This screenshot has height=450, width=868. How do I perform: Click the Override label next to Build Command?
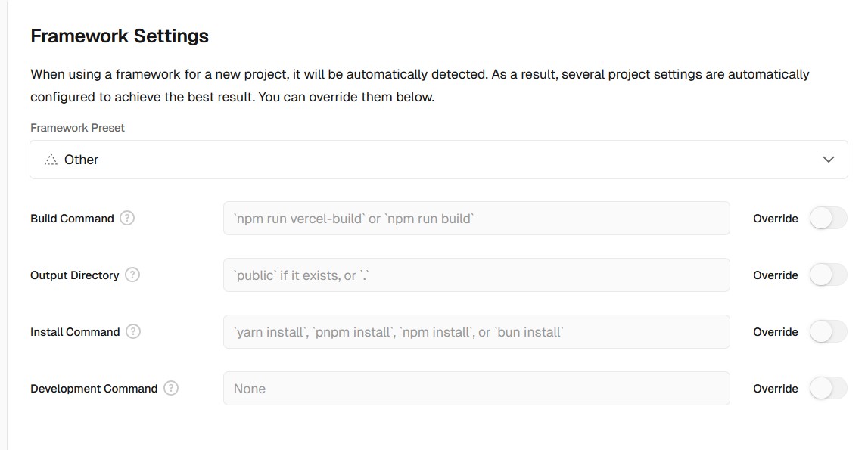tap(776, 219)
